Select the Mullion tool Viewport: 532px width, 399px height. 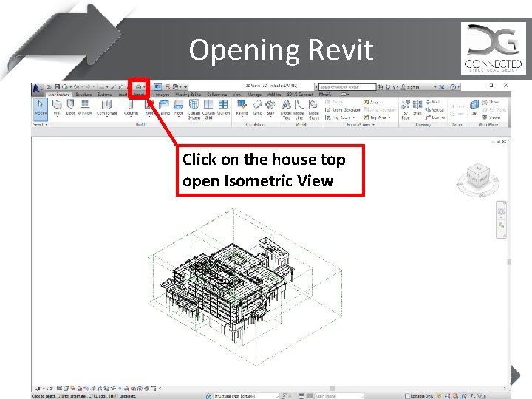point(223,108)
